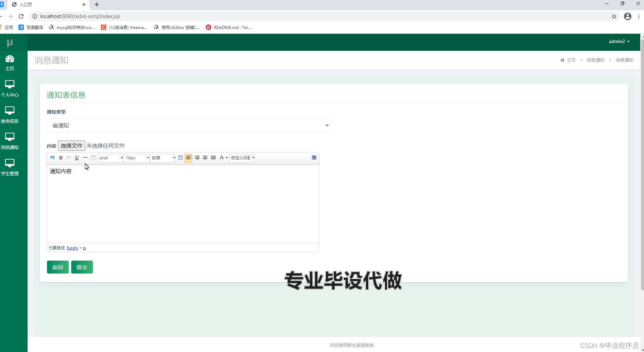
Task: Click the p element path link
Action: coord(85,248)
